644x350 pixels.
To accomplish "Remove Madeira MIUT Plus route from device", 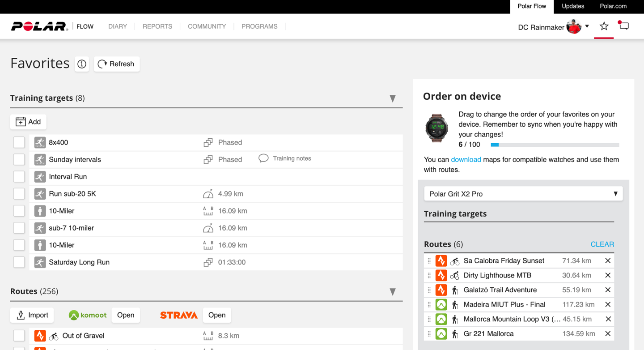I will tap(608, 305).
